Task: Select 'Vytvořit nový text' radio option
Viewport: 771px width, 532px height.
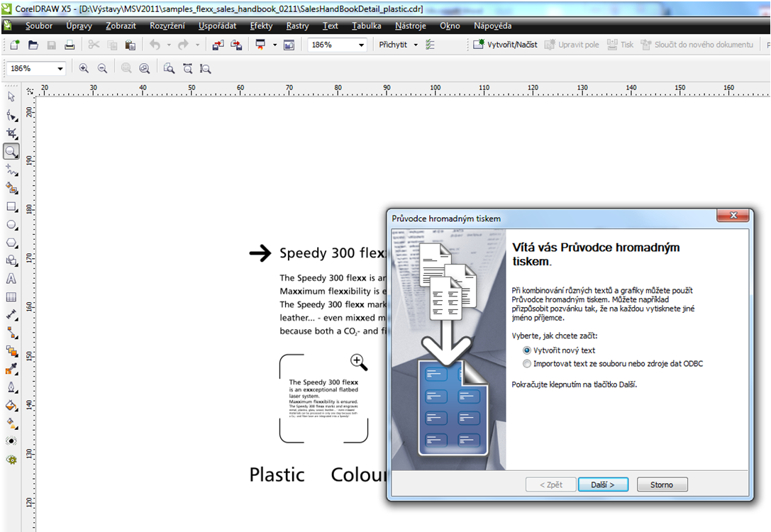Action: coord(526,350)
